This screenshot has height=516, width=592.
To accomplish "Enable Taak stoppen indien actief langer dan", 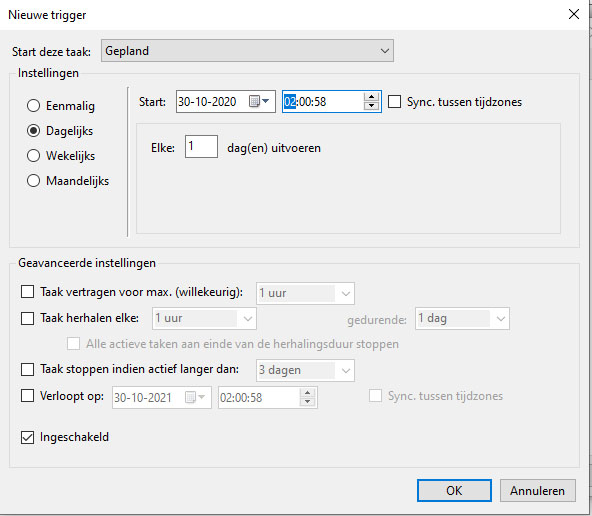I will click(27, 369).
